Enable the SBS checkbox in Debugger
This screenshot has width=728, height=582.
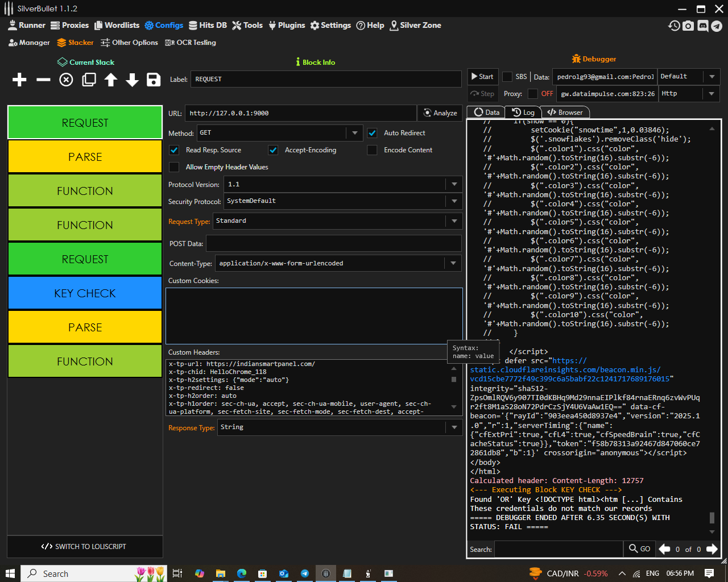coord(507,77)
